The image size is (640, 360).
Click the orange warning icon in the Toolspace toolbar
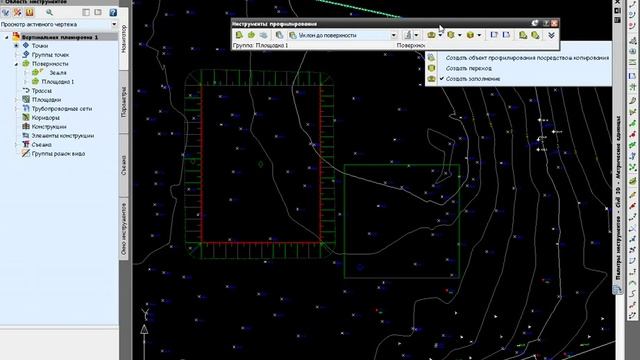click(x=30, y=13)
